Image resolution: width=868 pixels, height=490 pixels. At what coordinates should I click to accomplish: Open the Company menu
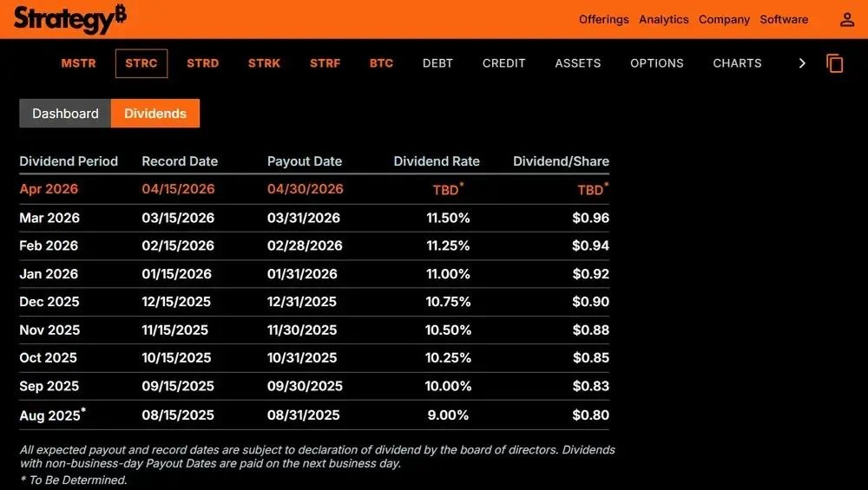pos(724,19)
